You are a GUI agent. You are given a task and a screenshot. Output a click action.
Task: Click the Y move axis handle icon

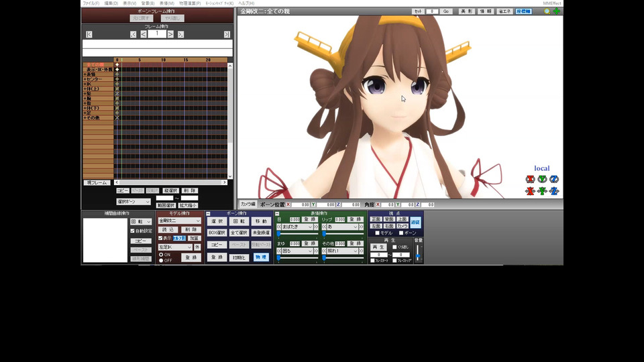(542, 191)
